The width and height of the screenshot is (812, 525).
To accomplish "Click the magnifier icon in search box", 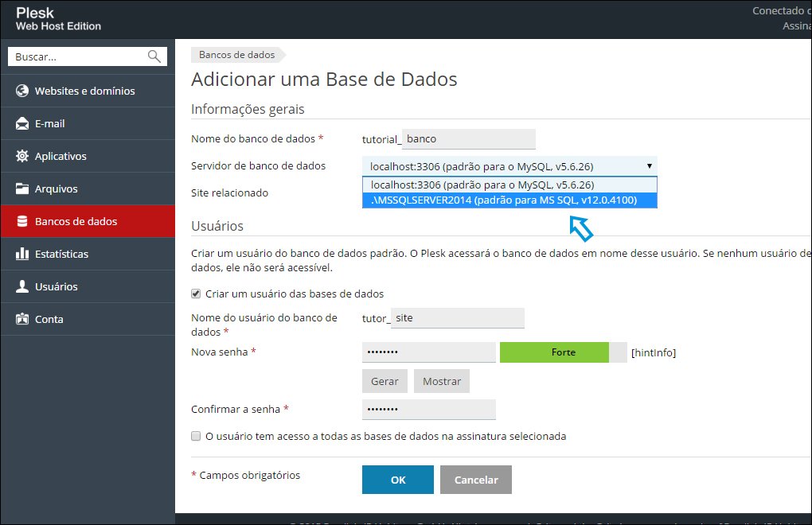I will click(x=154, y=56).
